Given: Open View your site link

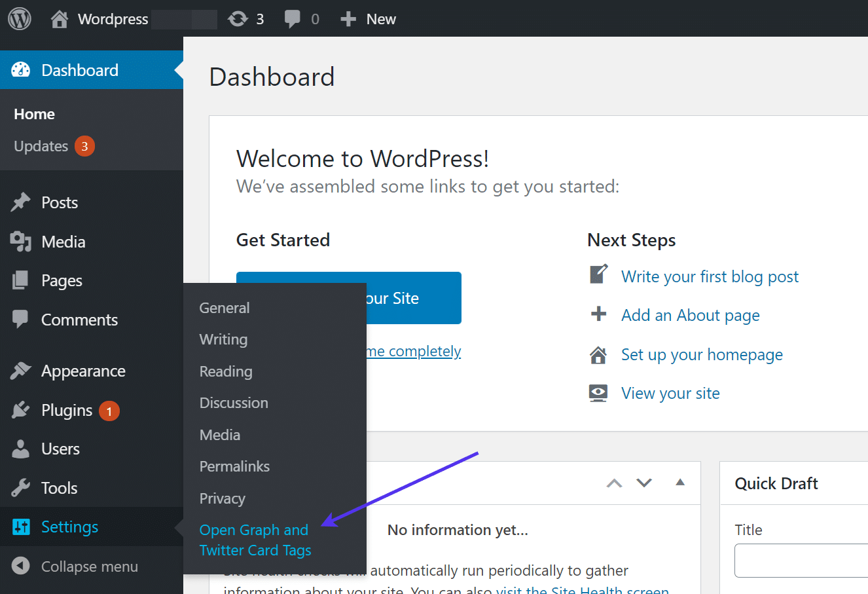Looking at the screenshot, I should tap(670, 393).
